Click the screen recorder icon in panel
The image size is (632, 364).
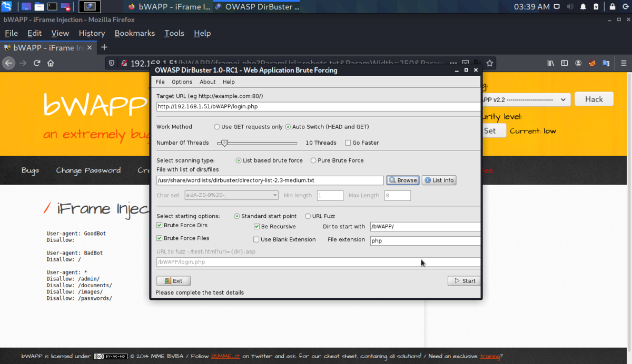[x=65, y=7]
